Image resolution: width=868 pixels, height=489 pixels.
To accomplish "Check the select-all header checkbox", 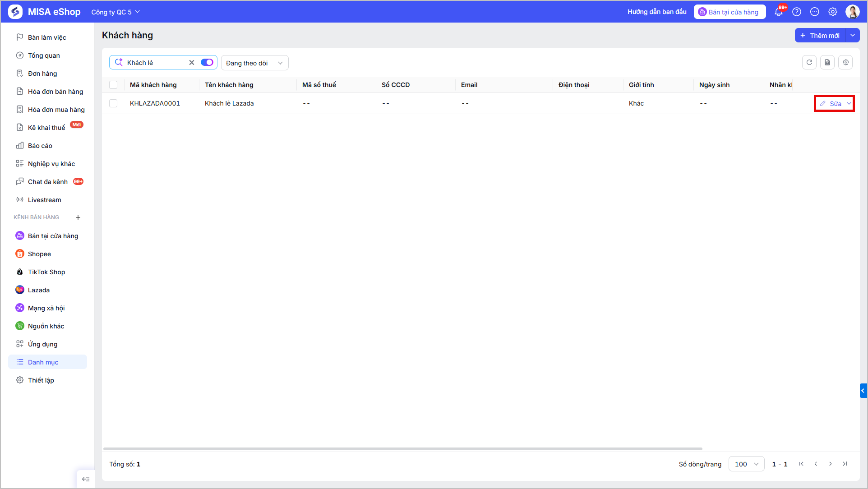I will [113, 85].
